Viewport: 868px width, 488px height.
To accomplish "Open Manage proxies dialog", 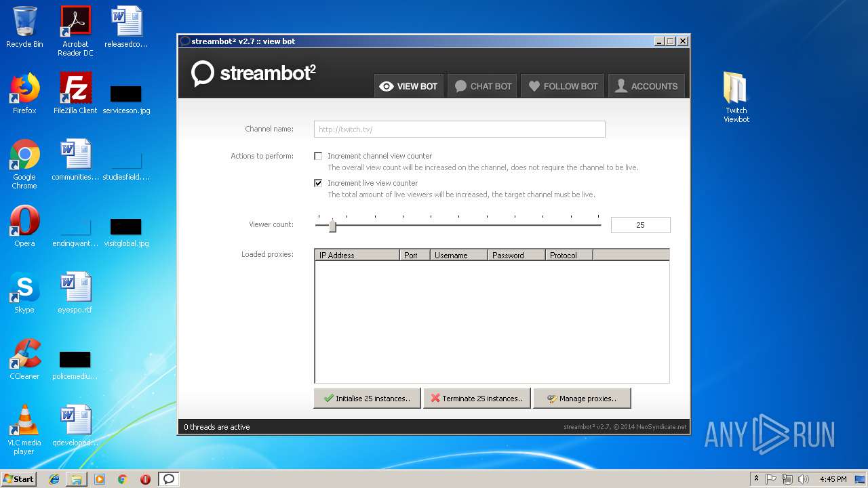I will 582,399.
